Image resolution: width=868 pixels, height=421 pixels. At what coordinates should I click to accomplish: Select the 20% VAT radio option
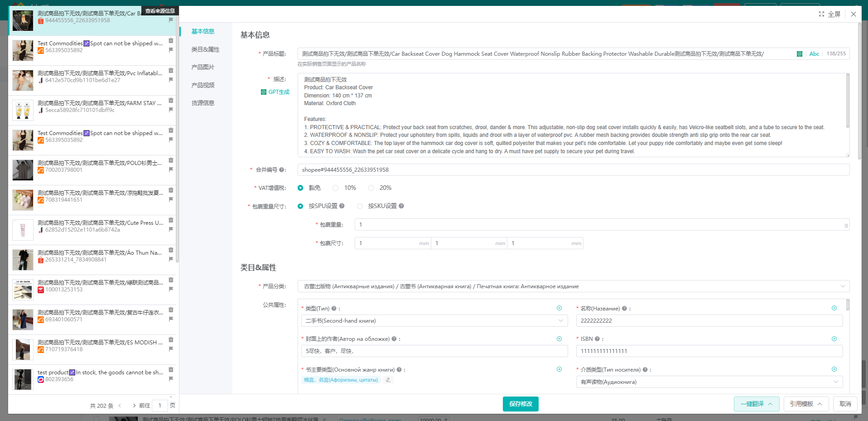(371, 188)
